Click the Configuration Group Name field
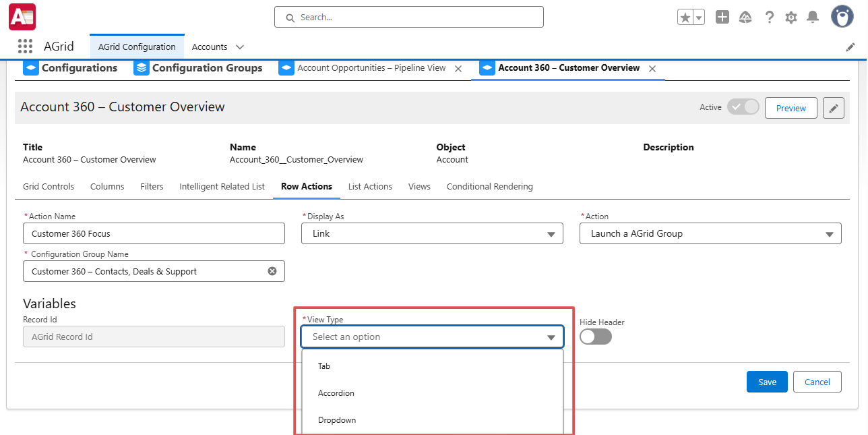The image size is (868, 435). pyautogui.click(x=154, y=271)
